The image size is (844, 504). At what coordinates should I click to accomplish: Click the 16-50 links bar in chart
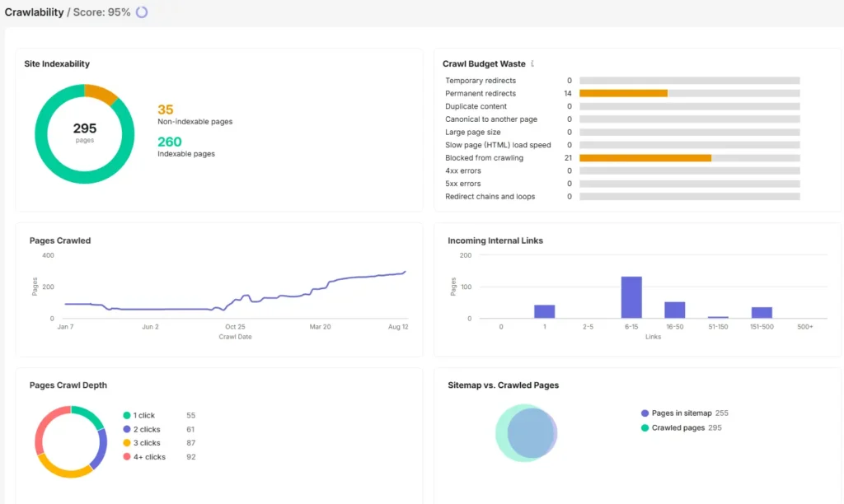[674, 310]
